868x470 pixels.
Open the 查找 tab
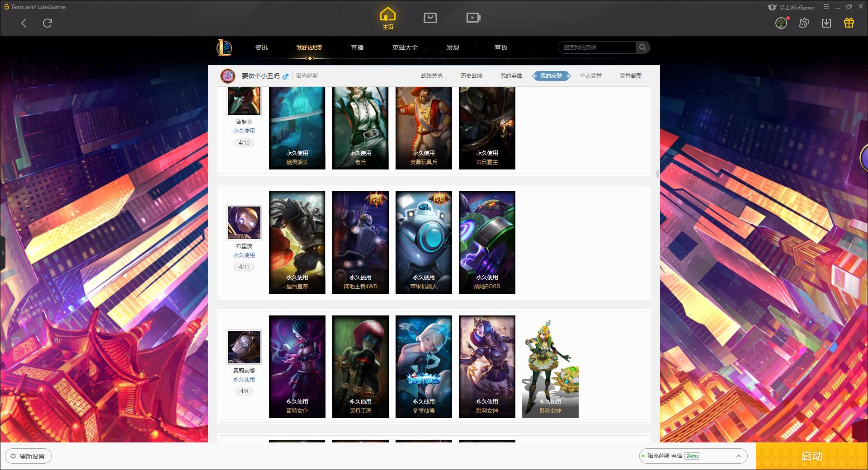pos(501,47)
